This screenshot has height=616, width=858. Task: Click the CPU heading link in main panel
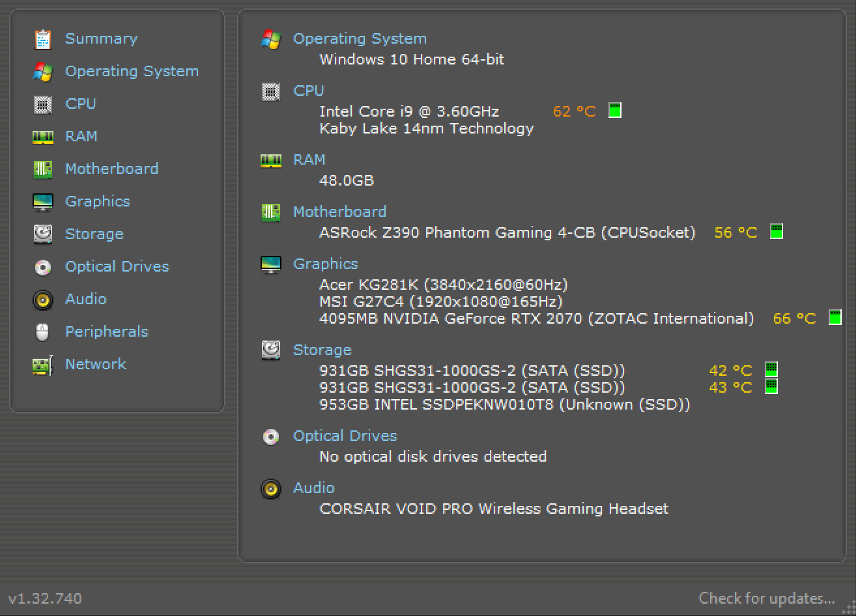(x=309, y=91)
